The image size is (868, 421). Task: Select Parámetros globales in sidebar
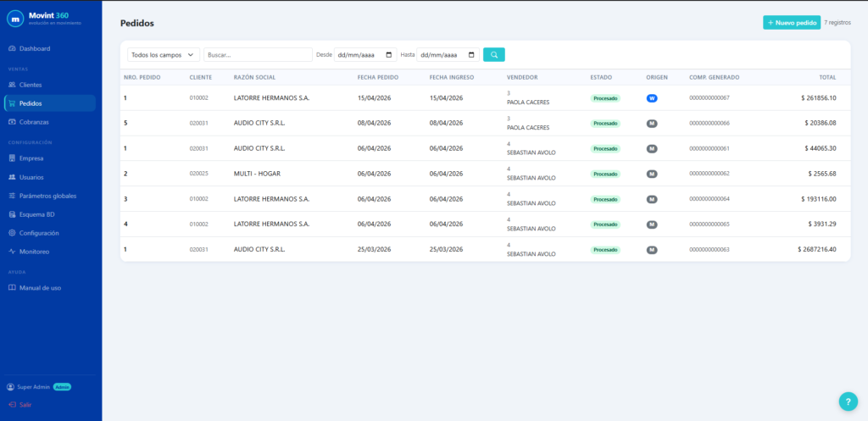point(47,196)
